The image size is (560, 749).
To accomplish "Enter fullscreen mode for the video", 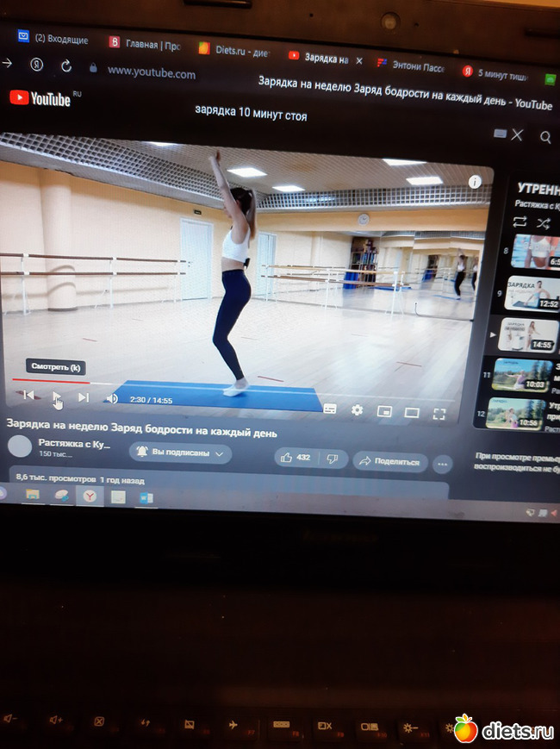I will [x=439, y=413].
